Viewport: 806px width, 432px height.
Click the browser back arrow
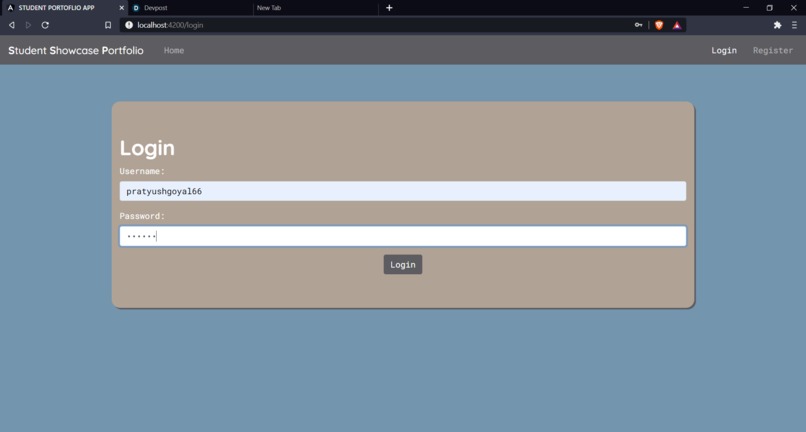(x=11, y=25)
